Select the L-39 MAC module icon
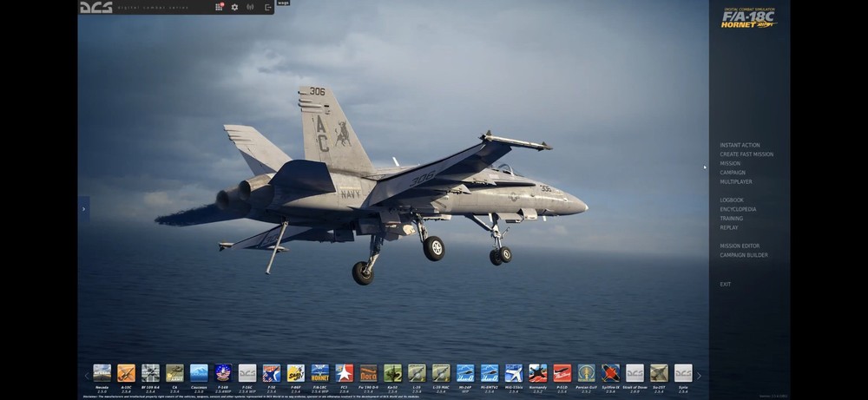The width and height of the screenshot is (868, 400). (x=441, y=373)
